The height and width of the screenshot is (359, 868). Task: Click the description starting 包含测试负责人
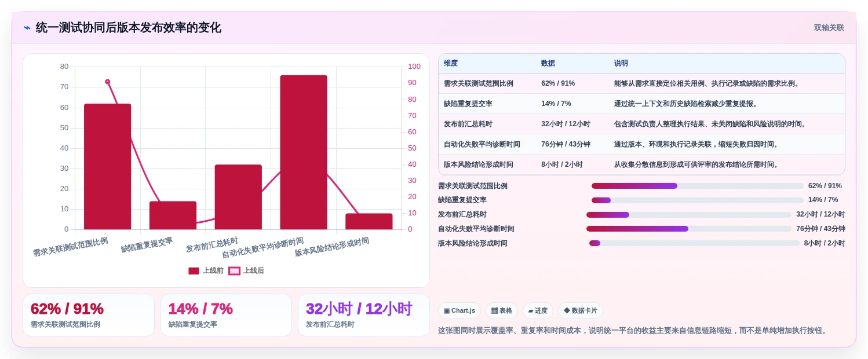tap(712, 124)
